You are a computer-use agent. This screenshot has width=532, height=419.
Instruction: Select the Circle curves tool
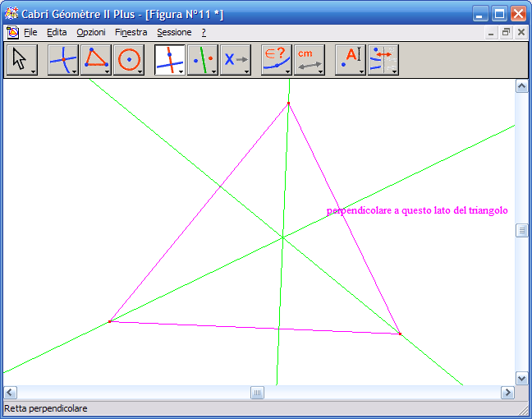(x=129, y=60)
